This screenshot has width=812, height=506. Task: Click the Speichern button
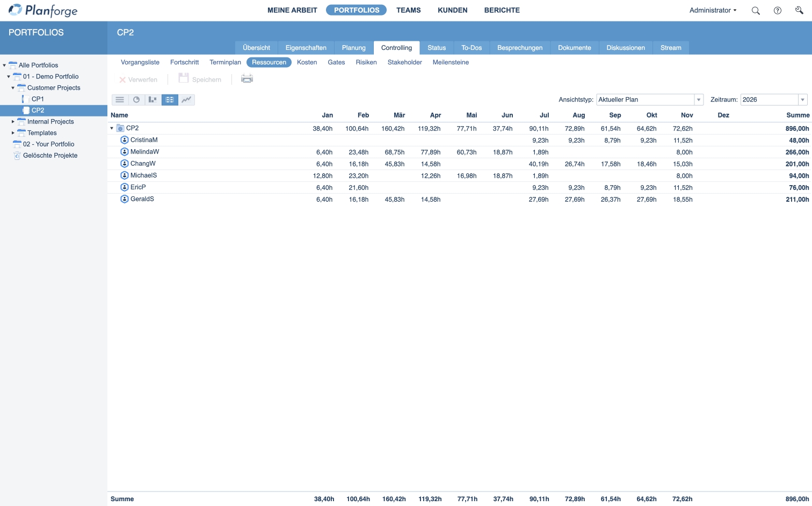point(200,79)
